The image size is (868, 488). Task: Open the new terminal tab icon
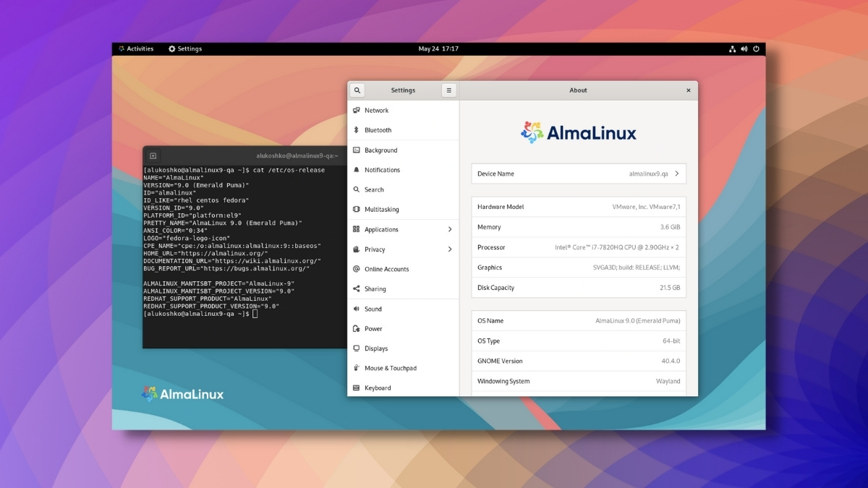pyautogui.click(x=152, y=155)
